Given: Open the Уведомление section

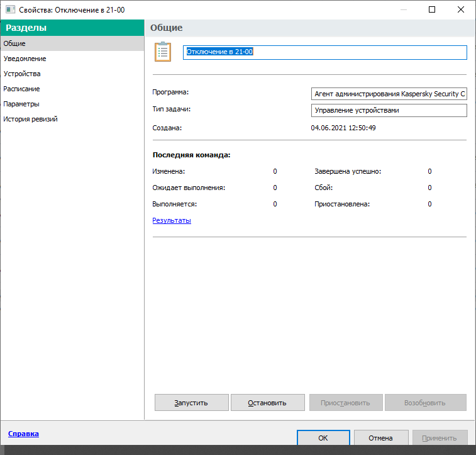Looking at the screenshot, I should coord(25,59).
